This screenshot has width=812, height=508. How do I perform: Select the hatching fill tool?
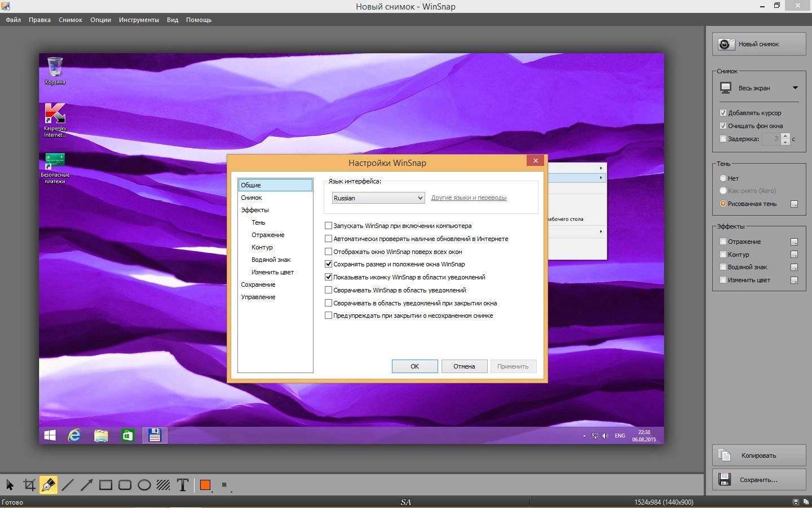(x=164, y=485)
